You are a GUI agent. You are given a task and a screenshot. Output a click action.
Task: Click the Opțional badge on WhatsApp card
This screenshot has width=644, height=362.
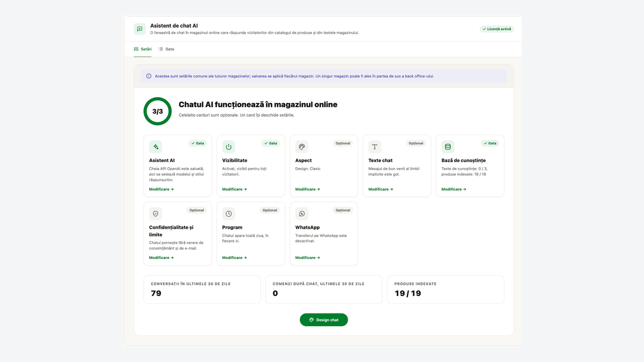343,210
